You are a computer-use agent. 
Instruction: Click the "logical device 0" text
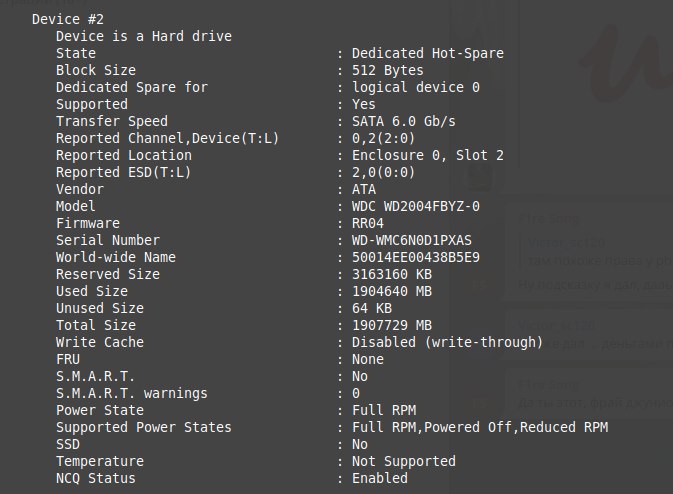(416, 87)
